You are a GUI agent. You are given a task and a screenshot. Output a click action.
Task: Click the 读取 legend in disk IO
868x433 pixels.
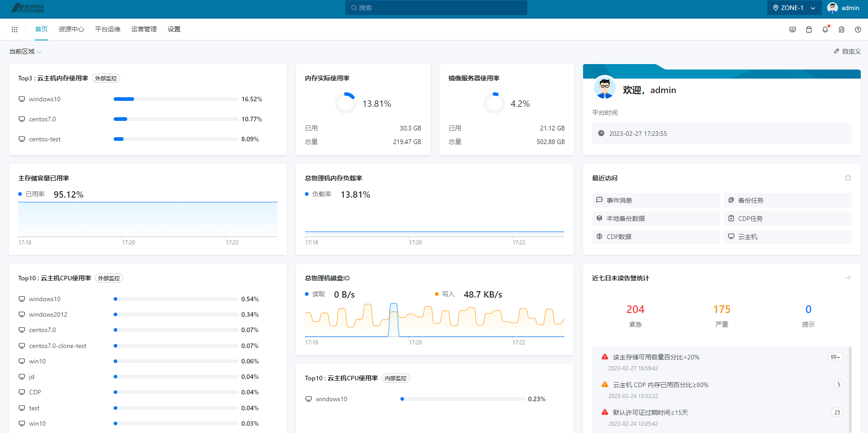pos(315,294)
